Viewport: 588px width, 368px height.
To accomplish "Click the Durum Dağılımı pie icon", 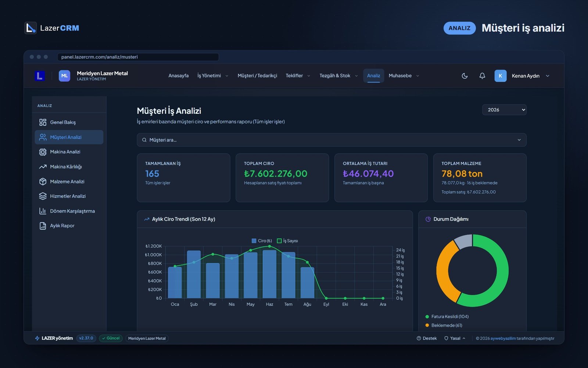I will 428,219.
